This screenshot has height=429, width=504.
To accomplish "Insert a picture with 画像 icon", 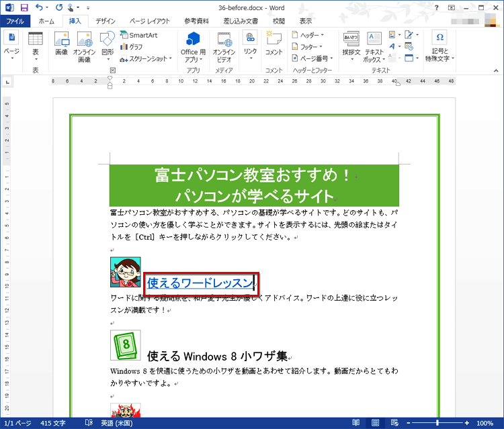I will point(61,44).
